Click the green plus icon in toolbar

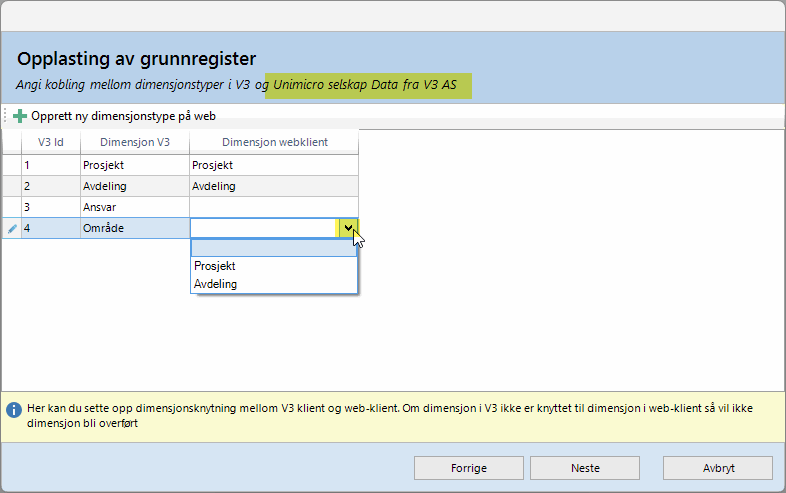pos(20,116)
